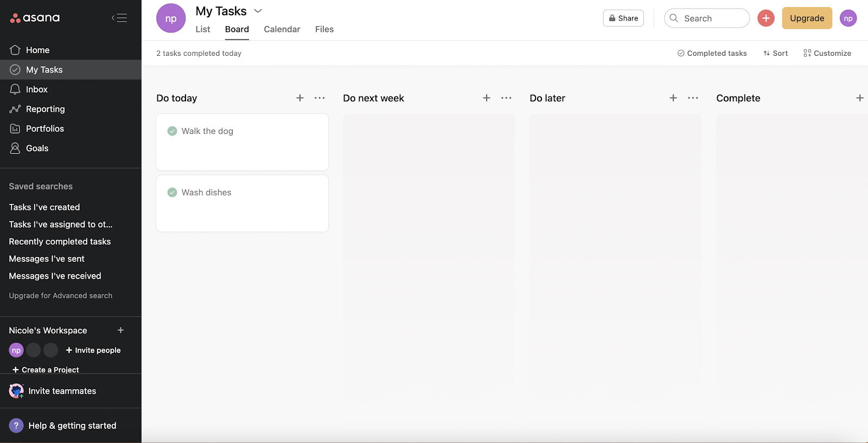The height and width of the screenshot is (443, 868).
Task: Click the Reporting graph icon
Action: (15, 109)
